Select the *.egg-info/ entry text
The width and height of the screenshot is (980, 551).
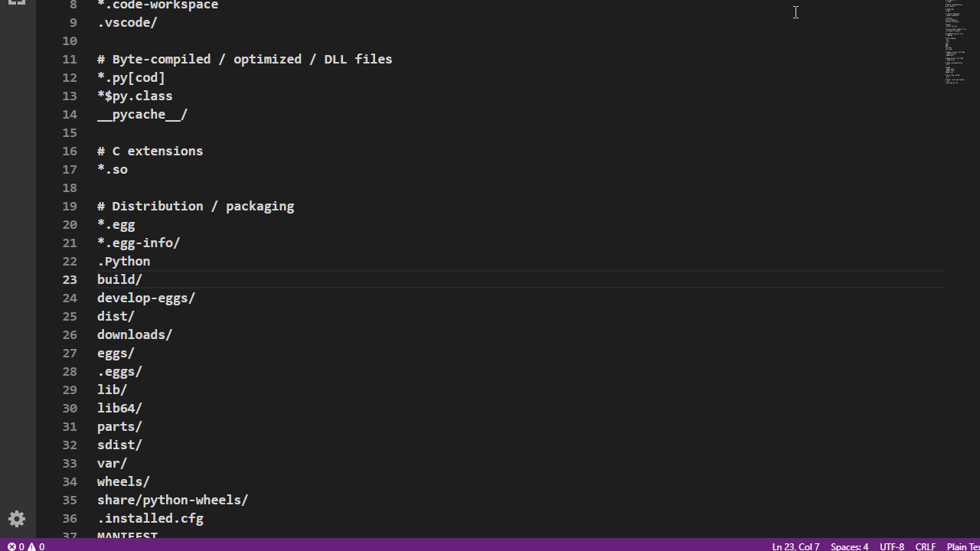click(138, 243)
